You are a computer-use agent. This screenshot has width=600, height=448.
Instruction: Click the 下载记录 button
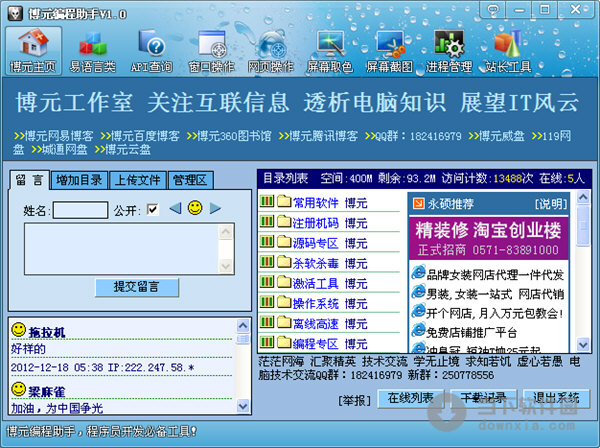[483, 399]
